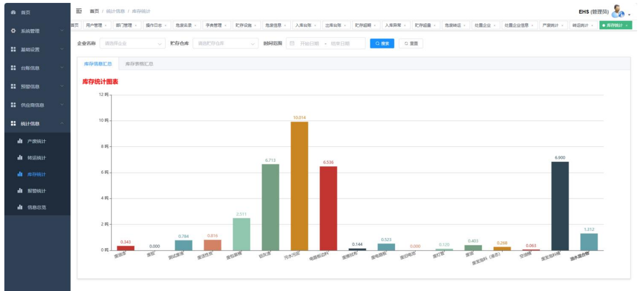Switch to the 处置企业信息 tab
The width and height of the screenshot is (644, 291).
(519, 25)
